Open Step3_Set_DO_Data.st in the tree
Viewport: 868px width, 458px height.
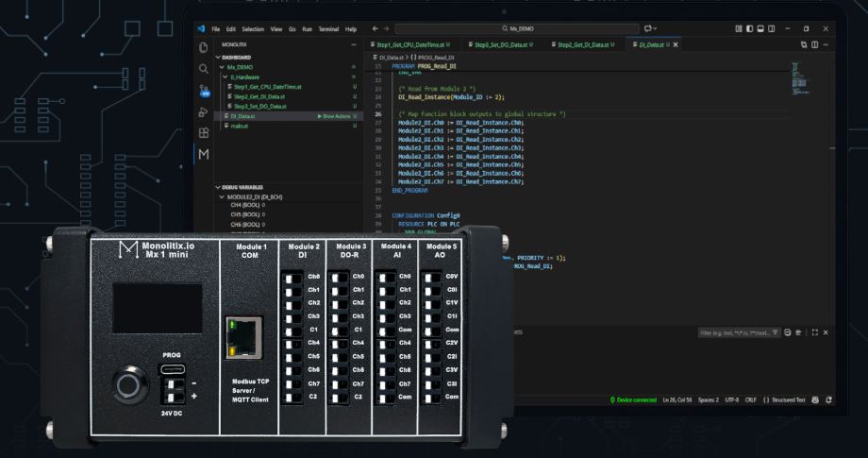(260, 107)
